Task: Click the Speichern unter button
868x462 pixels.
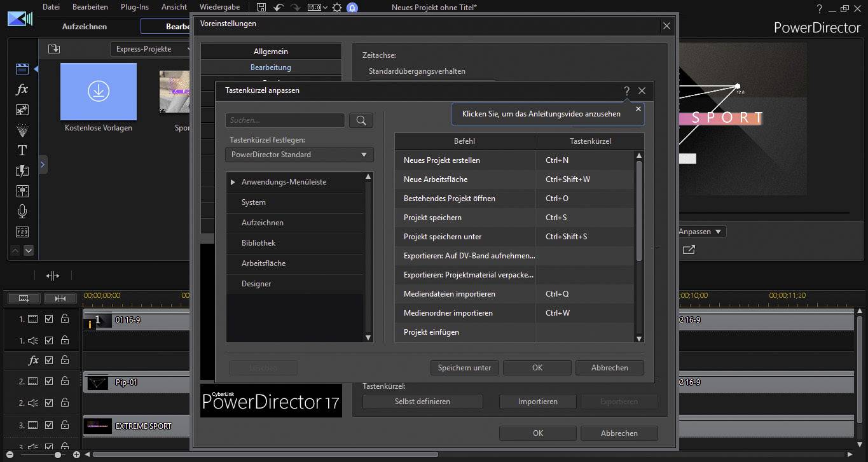Action: [x=464, y=367]
